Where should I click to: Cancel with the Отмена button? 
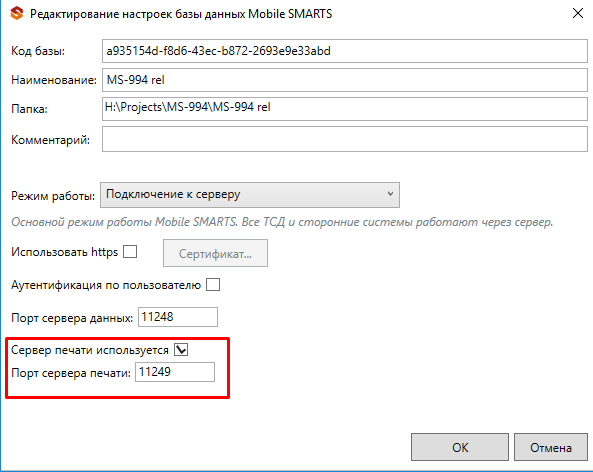tap(550, 447)
